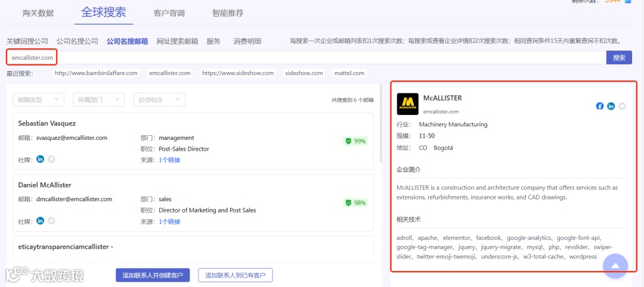Click the Machinery Manufacturing industry text
The image size is (644, 287).
click(453, 124)
